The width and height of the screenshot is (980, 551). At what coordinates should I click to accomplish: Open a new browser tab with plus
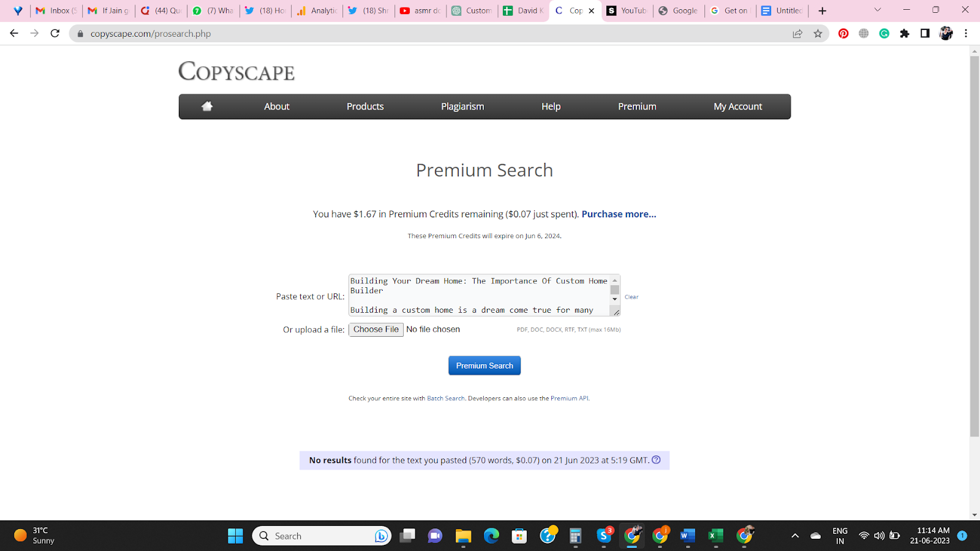click(823, 10)
